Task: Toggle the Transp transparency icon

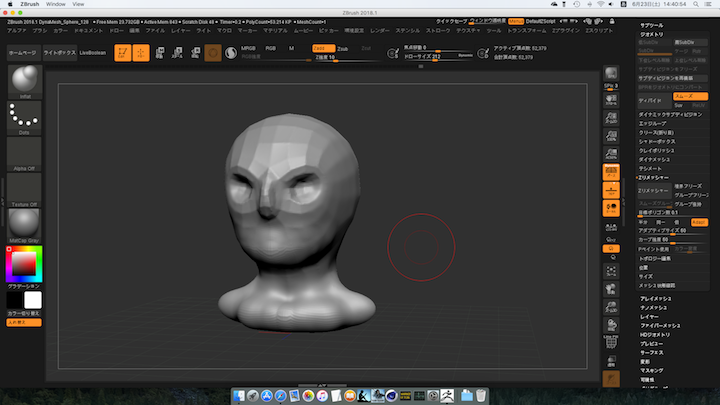Action: coord(611,361)
